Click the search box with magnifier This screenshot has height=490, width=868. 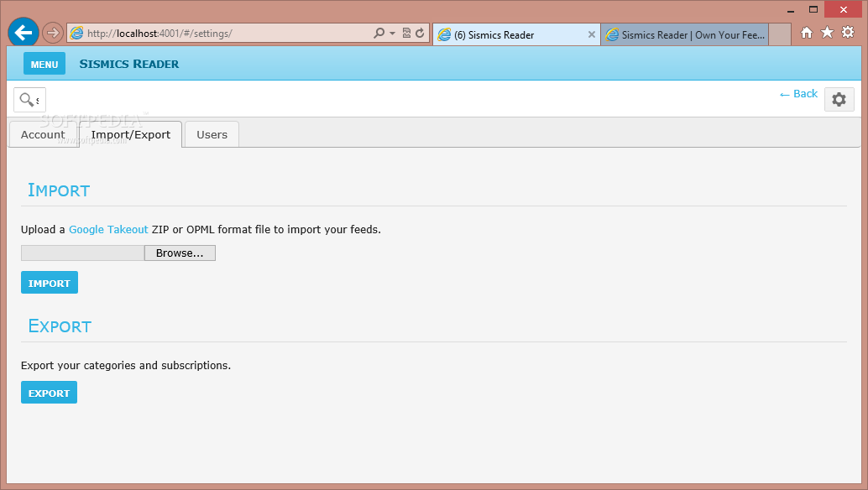pyautogui.click(x=29, y=100)
